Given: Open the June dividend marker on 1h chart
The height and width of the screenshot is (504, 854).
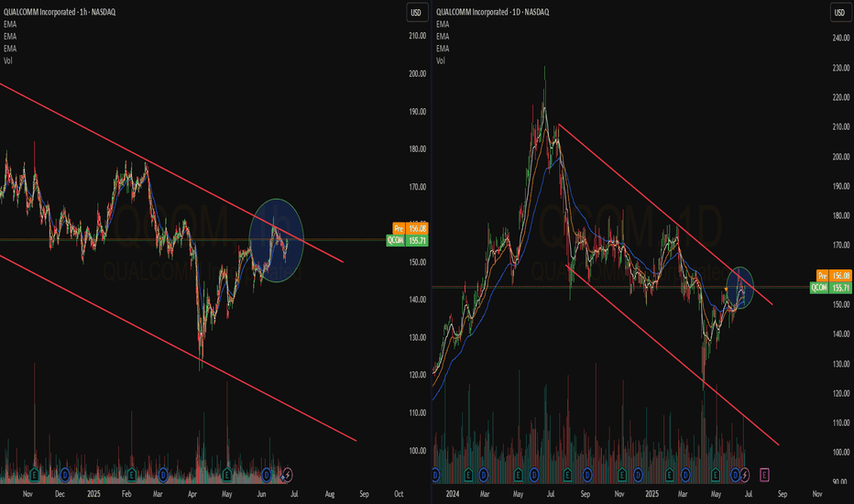Looking at the screenshot, I should coord(267,475).
